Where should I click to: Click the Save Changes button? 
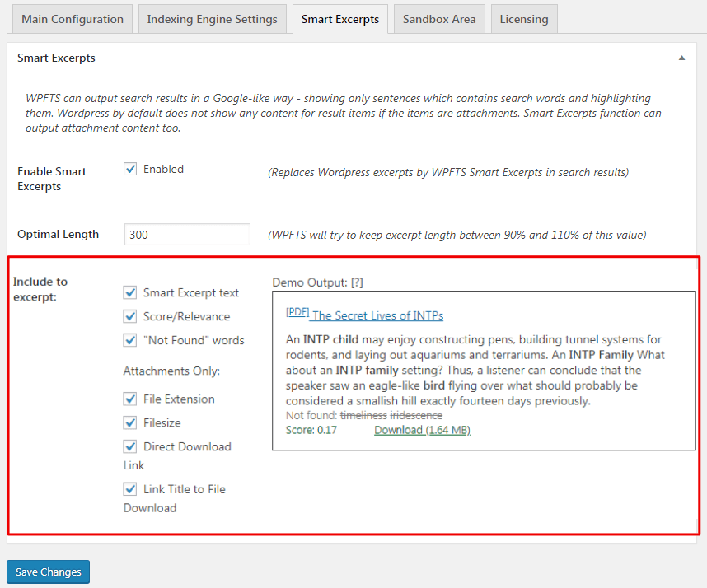tap(49, 572)
